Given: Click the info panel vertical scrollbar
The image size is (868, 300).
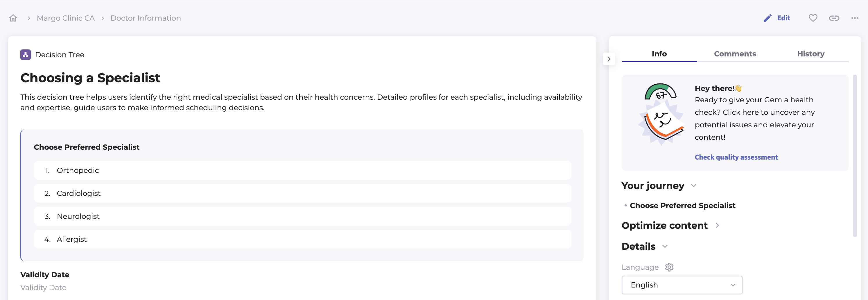Looking at the screenshot, I should (855, 155).
